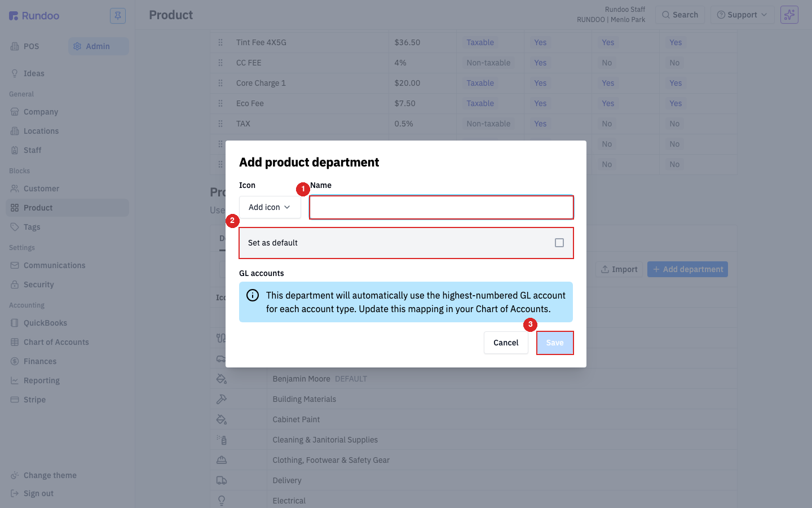The height and width of the screenshot is (508, 812).
Task: Click the Locations building icon
Action: tap(15, 131)
